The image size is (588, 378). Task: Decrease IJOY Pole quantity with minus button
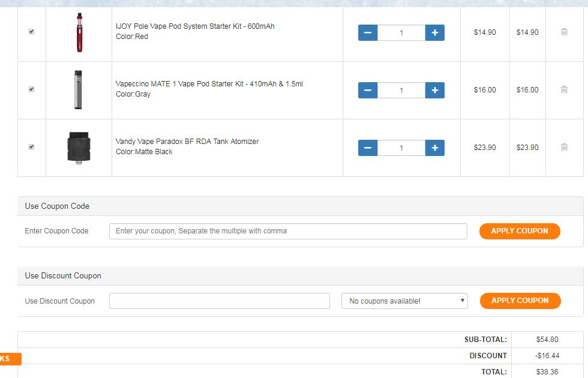click(368, 32)
